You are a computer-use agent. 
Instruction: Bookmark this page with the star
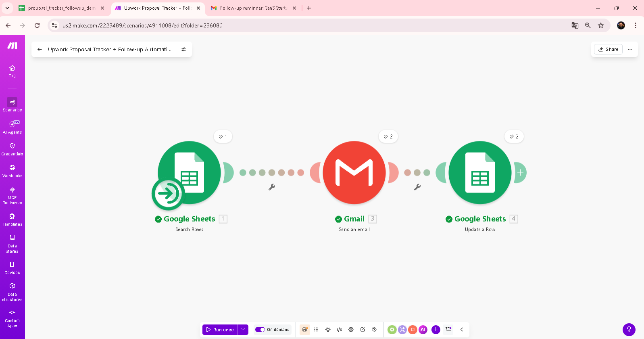601,25
